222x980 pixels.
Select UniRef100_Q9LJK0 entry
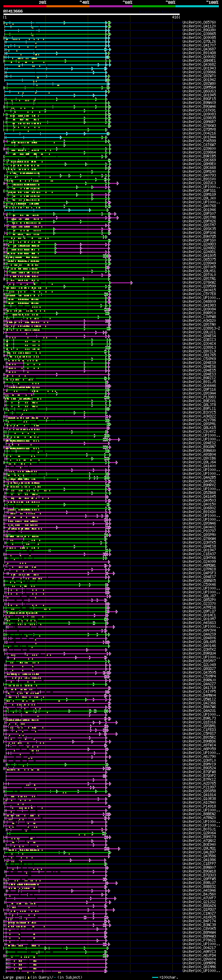coord(199,198)
